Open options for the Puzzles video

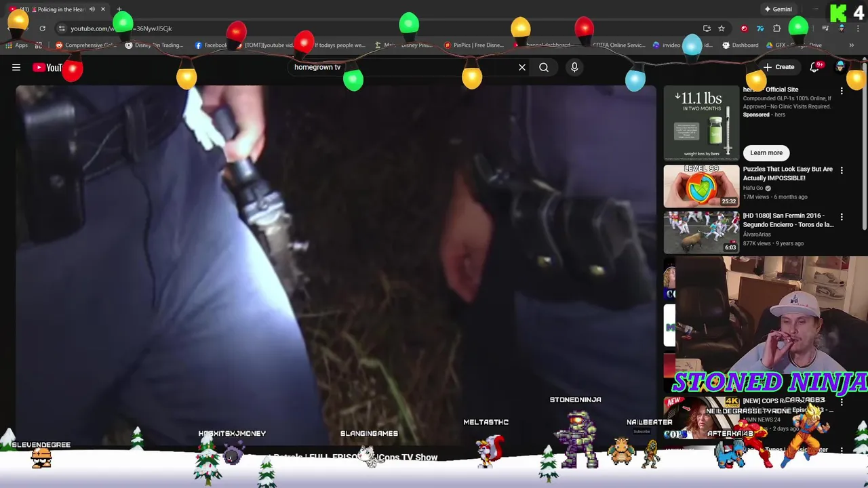842,170
